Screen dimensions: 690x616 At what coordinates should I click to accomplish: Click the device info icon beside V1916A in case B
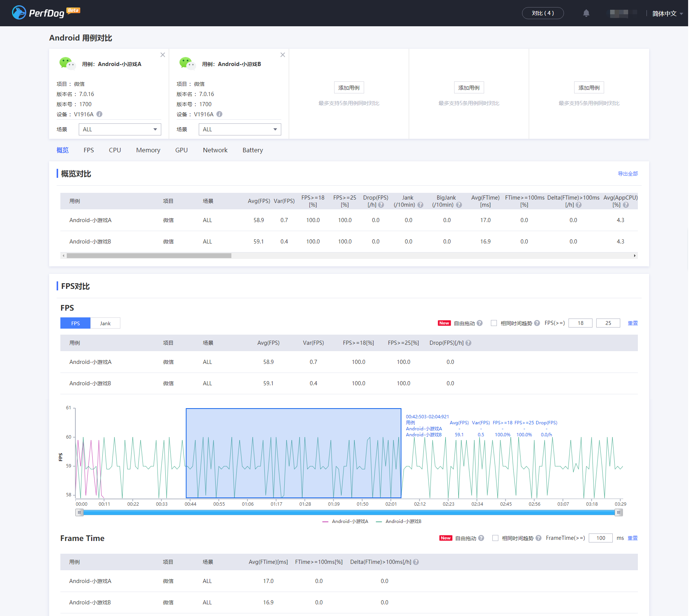click(x=219, y=114)
